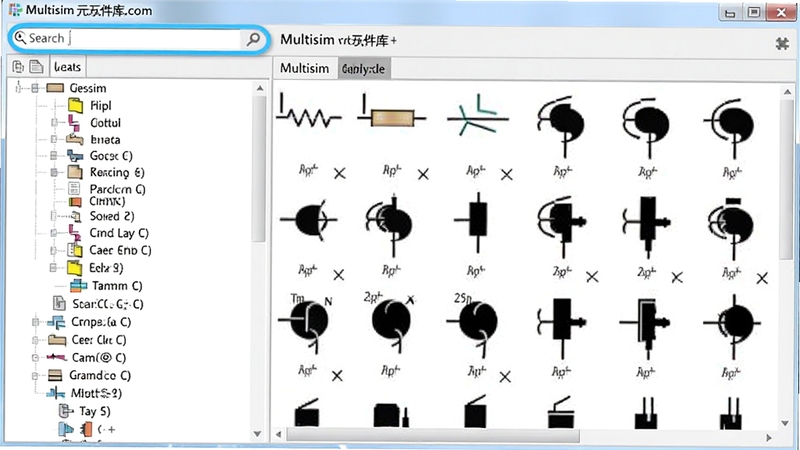Click the horizontal scrollbar thumb below grid

(x=433, y=436)
